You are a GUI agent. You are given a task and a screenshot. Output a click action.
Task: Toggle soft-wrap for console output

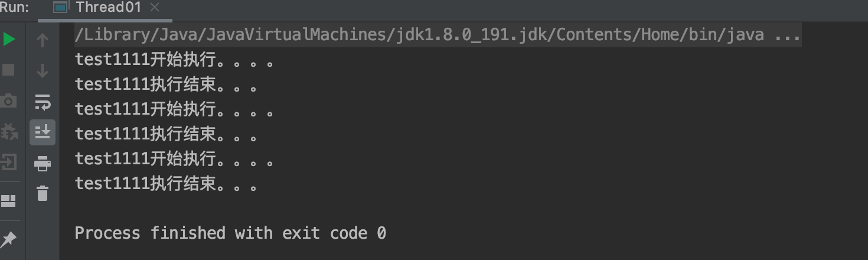pos(43,102)
